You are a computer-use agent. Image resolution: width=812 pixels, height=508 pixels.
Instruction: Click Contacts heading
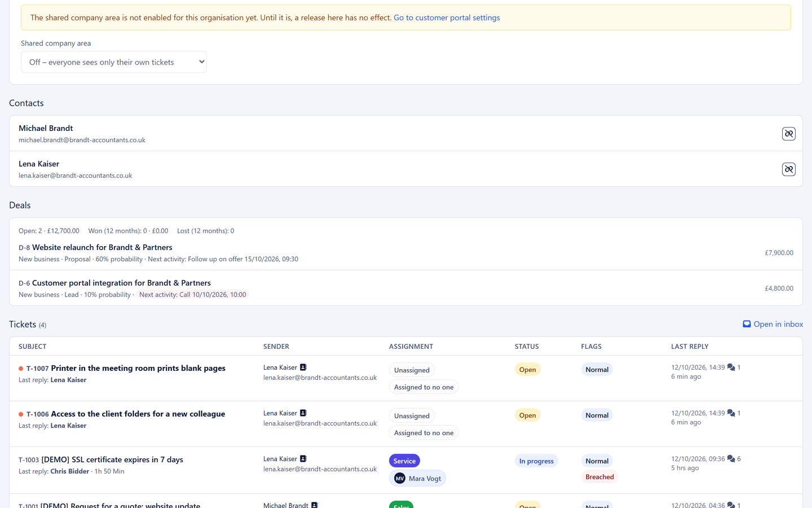click(x=26, y=103)
